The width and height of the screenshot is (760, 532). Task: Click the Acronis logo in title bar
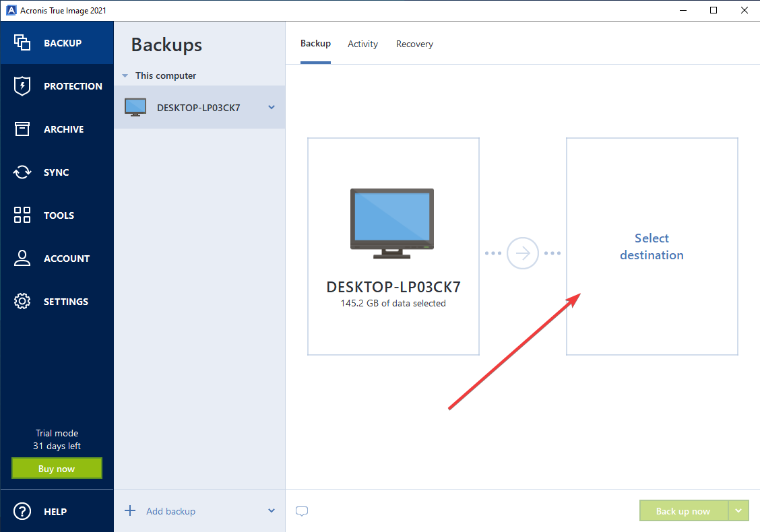tap(11, 10)
